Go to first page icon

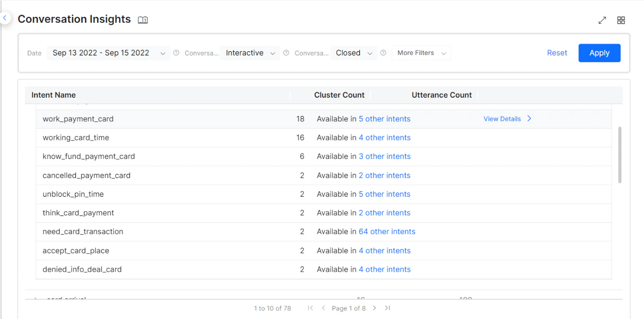310,308
